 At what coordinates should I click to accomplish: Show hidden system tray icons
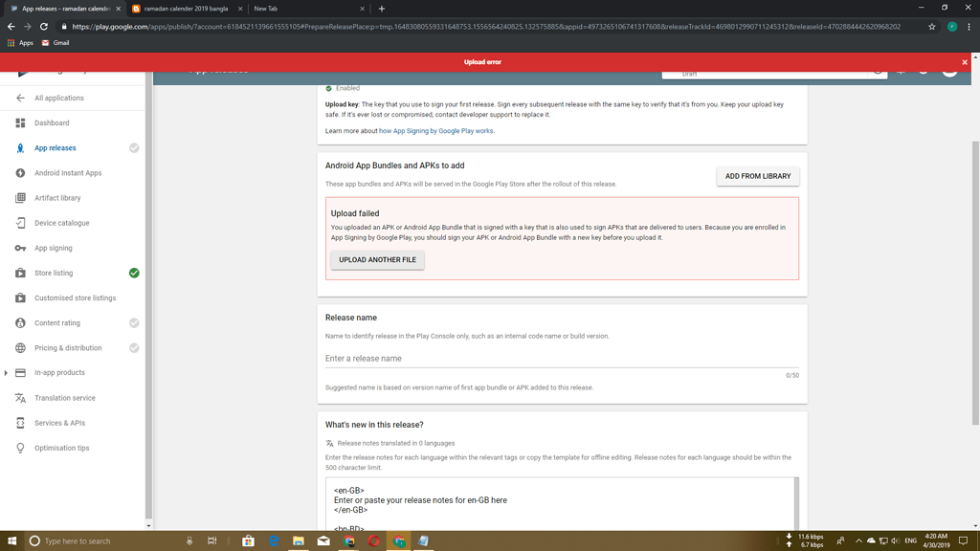(858, 541)
